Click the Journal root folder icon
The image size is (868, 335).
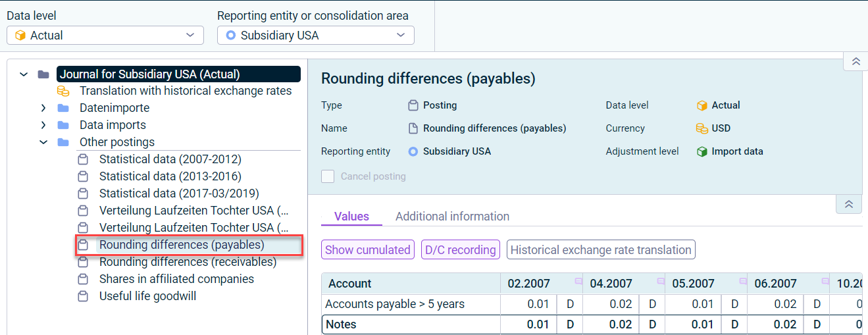click(43, 74)
